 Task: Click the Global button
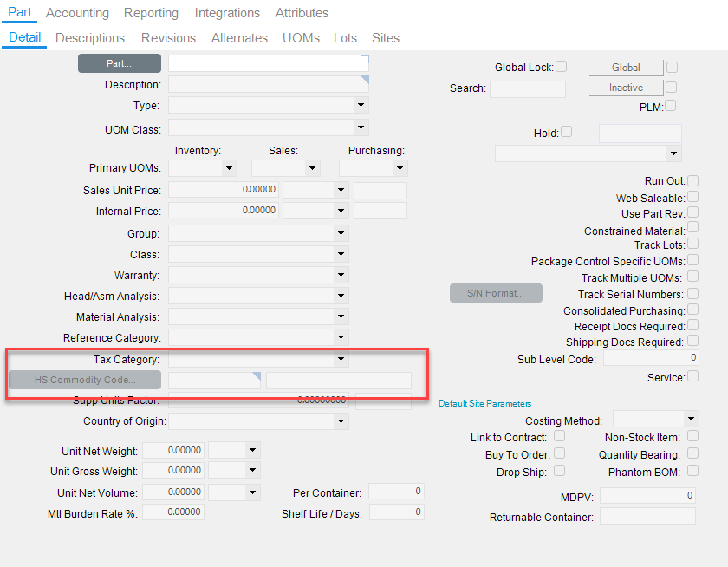pyautogui.click(x=626, y=68)
